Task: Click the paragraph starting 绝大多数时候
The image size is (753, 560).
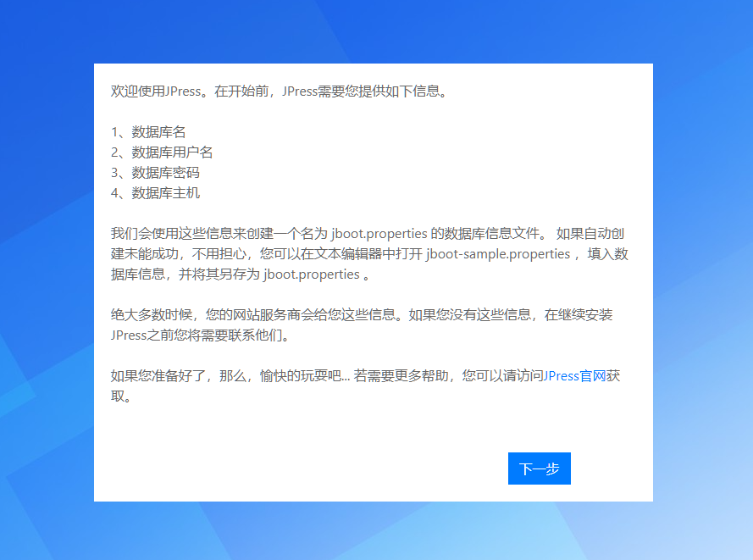Action: [362, 324]
